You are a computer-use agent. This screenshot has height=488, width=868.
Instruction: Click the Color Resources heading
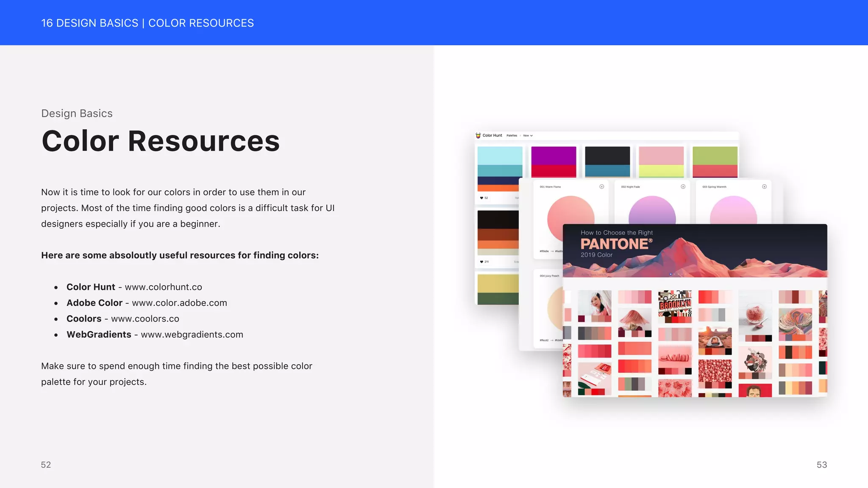click(161, 141)
